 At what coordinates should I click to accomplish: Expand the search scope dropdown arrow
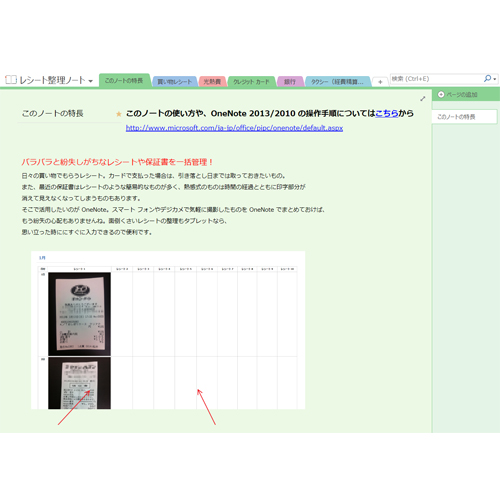coord(495,79)
